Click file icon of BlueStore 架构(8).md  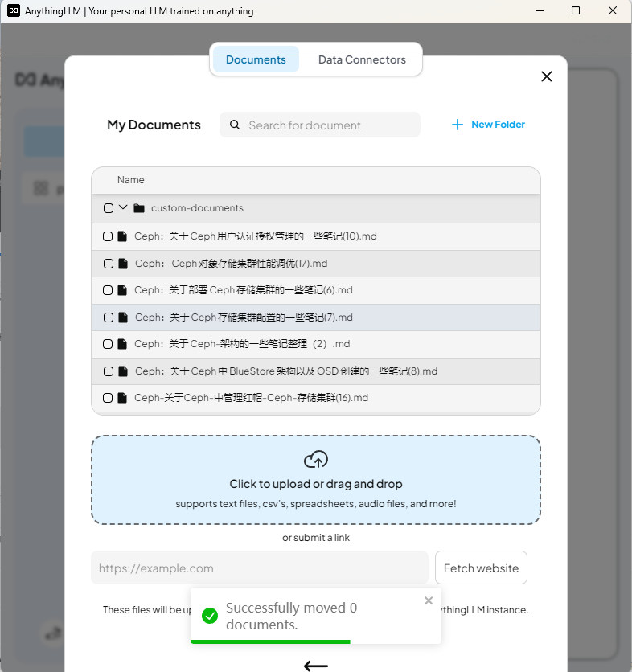(123, 371)
